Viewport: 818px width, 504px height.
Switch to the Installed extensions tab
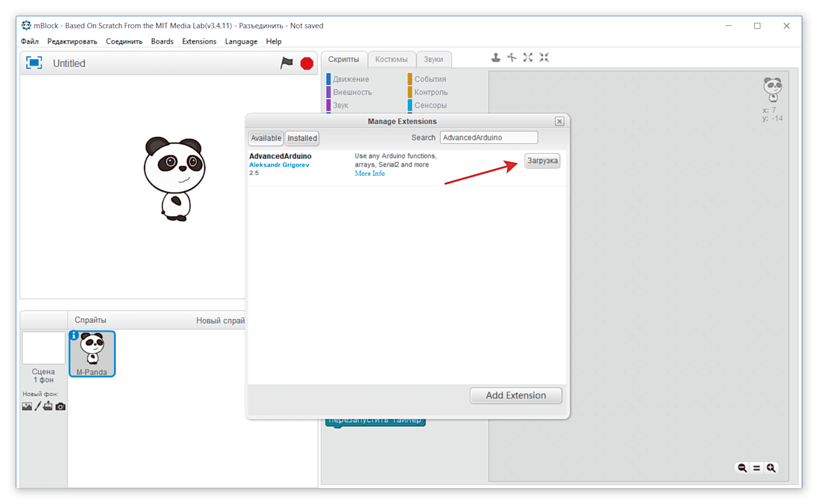tap(302, 138)
